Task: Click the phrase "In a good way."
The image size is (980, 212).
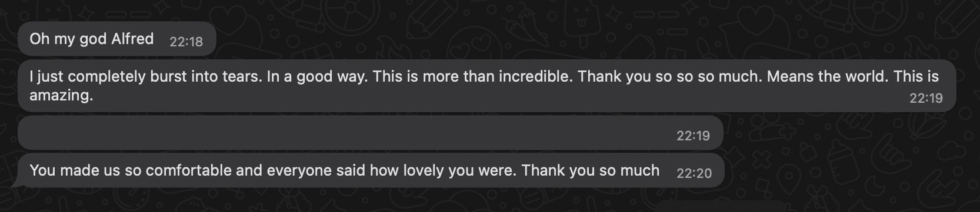Action: click(x=317, y=76)
